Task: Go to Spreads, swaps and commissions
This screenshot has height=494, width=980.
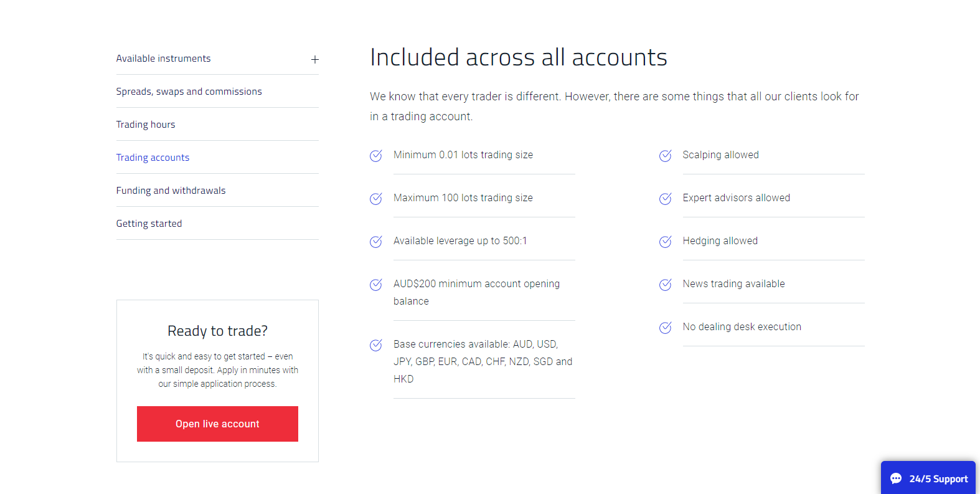Action: point(189,92)
